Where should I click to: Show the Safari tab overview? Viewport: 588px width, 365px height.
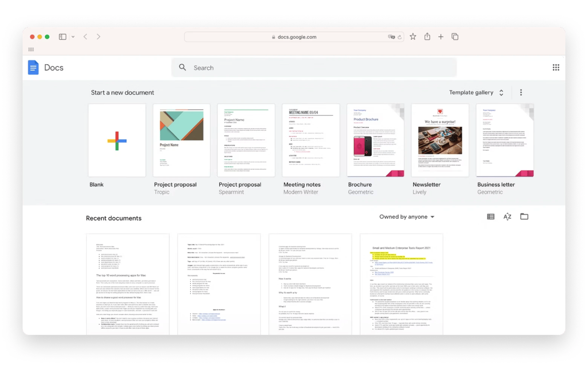[455, 37]
